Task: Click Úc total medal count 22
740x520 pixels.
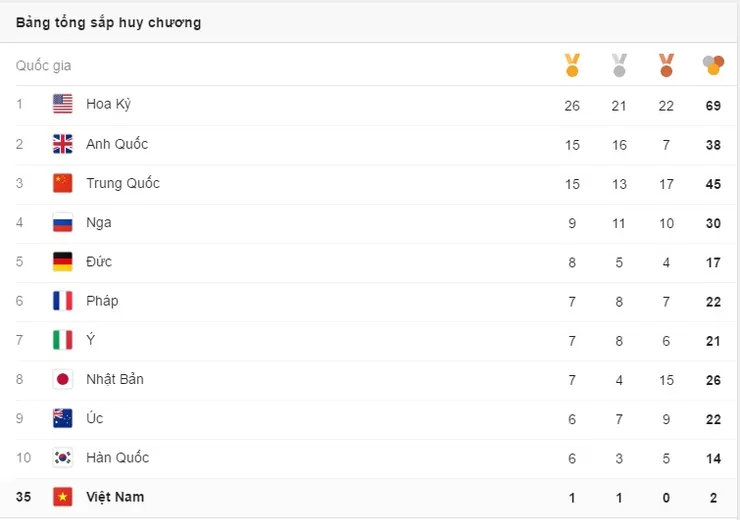Action: click(713, 419)
